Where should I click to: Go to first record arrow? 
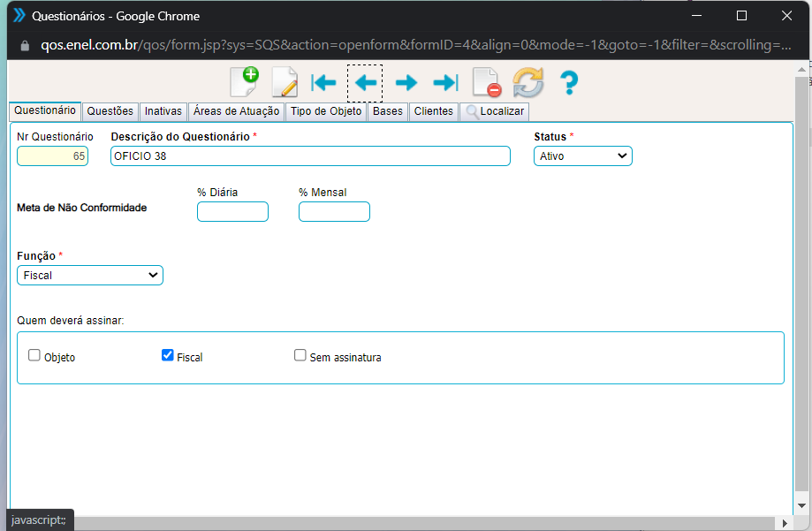(x=324, y=83)
